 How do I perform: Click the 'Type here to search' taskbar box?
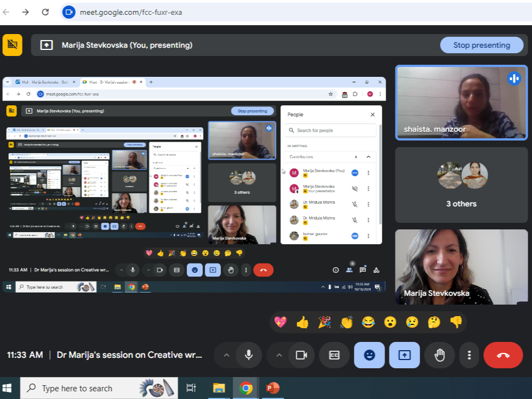point(99,388)
